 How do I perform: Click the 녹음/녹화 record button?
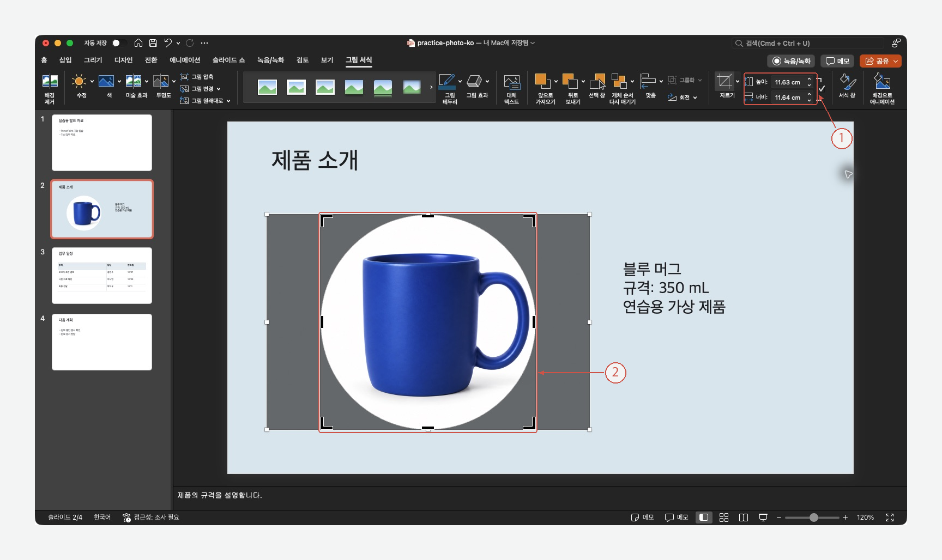pos(791,61)
